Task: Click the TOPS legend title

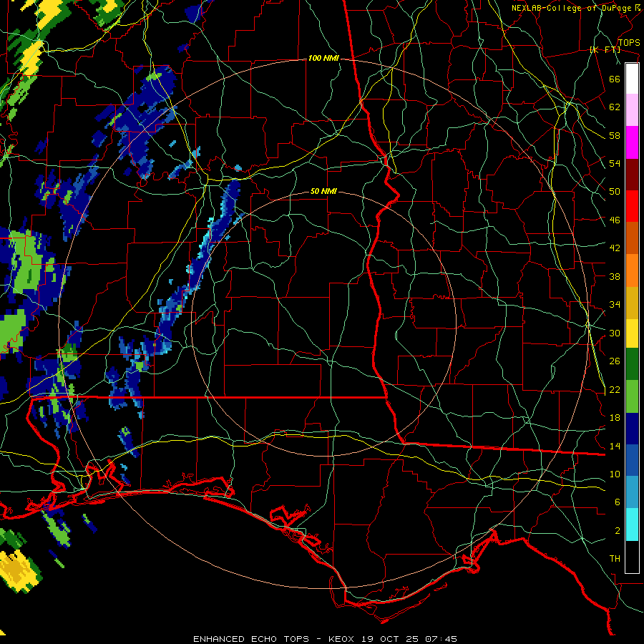Action: point(629,43)
